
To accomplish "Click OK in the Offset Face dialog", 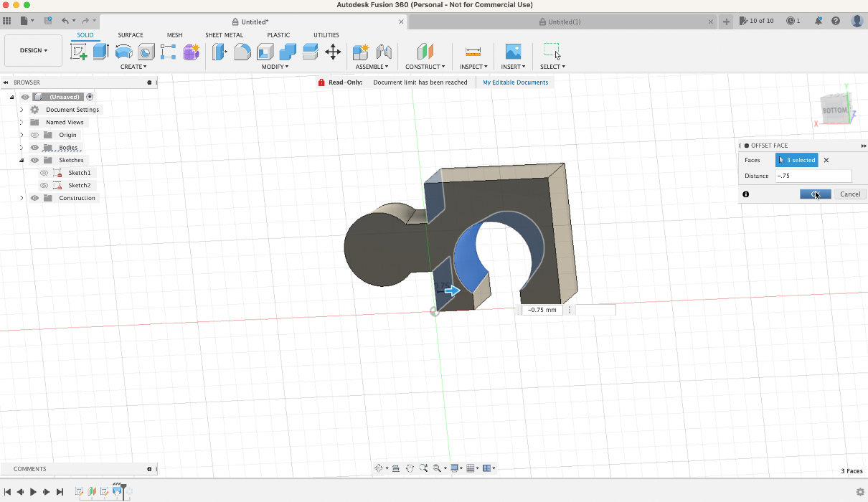I will (815, 194).
